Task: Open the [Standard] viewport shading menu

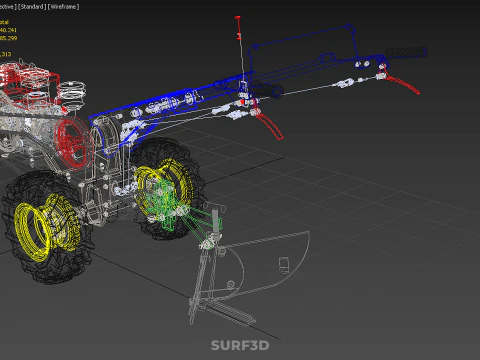Action: [x=32, y=7]
